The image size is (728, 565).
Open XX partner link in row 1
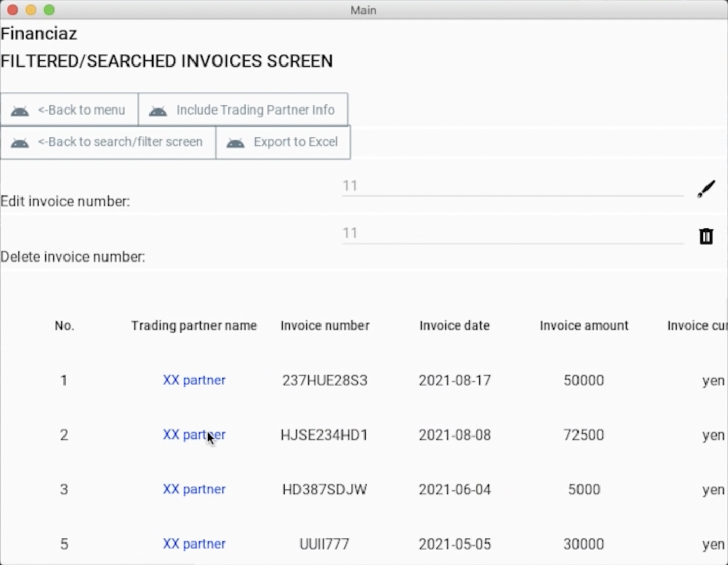tap(194, 380)
